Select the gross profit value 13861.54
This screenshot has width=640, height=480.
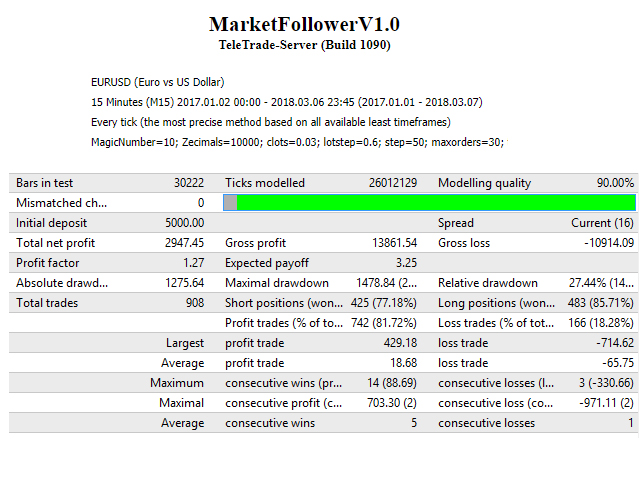(x=395, y=243)
